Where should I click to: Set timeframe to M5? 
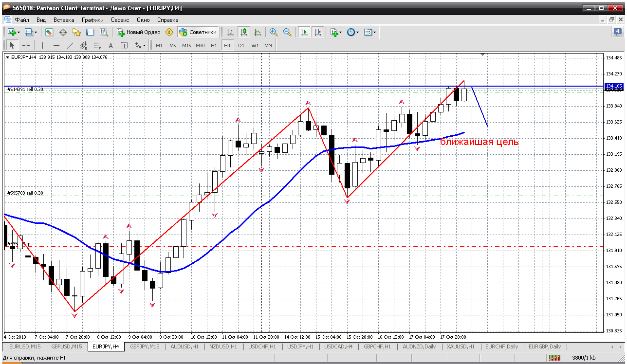(173, 45)
